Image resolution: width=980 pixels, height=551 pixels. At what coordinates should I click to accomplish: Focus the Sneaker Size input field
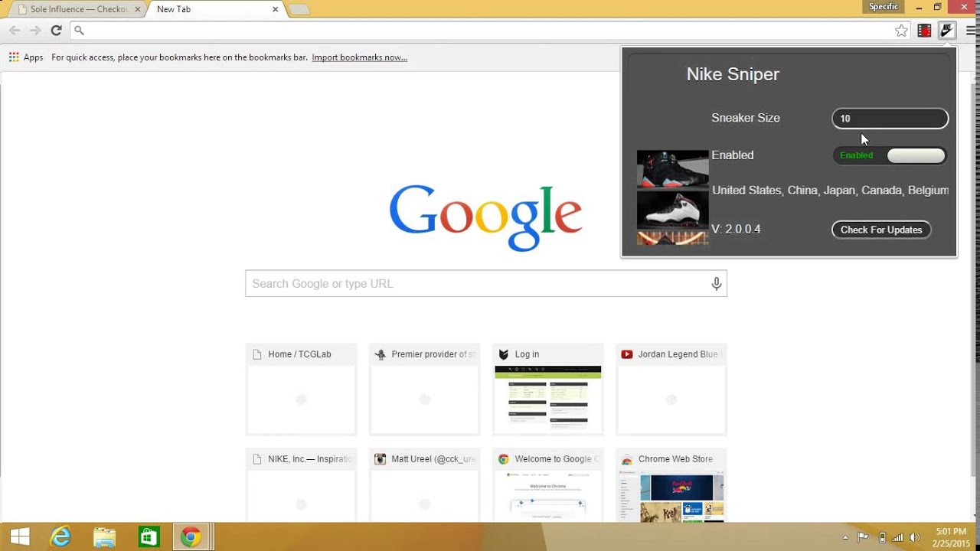tap(890, 119)
